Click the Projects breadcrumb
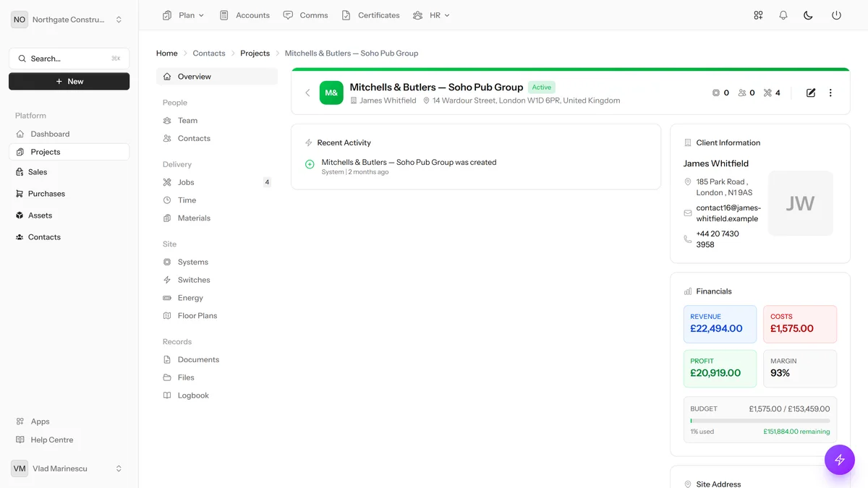This screenshot has width=868, height=488. pos(255,53)
